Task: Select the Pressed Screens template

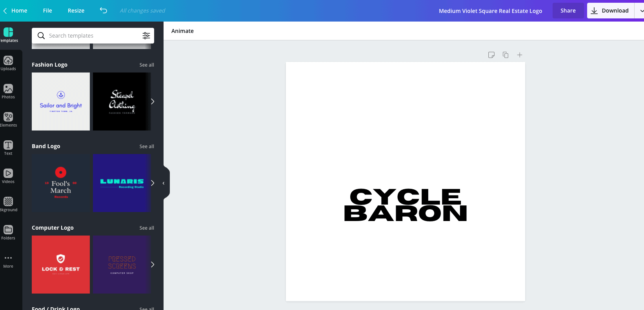Action: tap(122, 265)
